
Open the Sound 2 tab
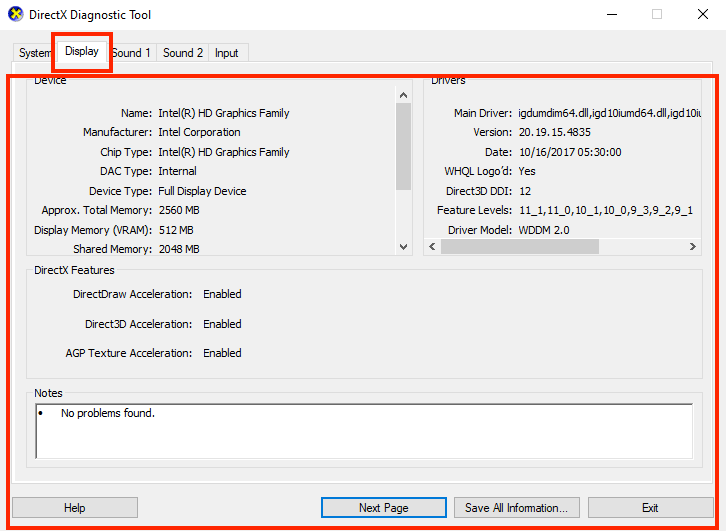(x=183, y=53)
